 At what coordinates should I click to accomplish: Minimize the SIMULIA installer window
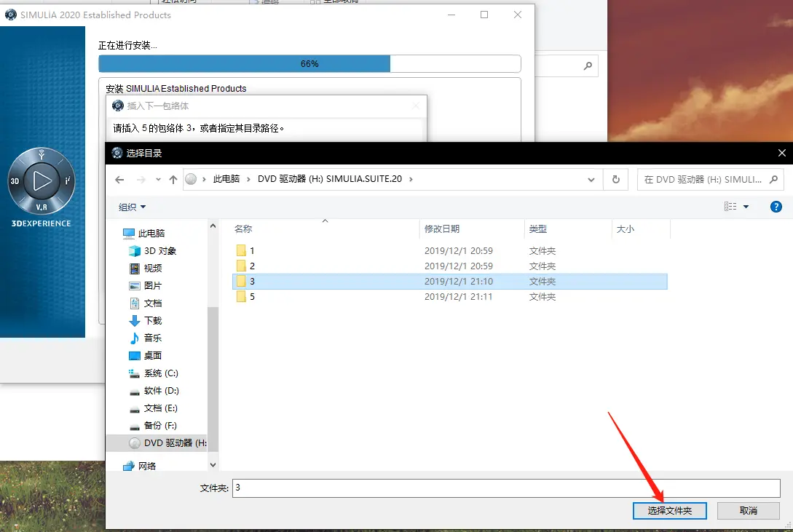pyautogui.click(x=451, y=15)
